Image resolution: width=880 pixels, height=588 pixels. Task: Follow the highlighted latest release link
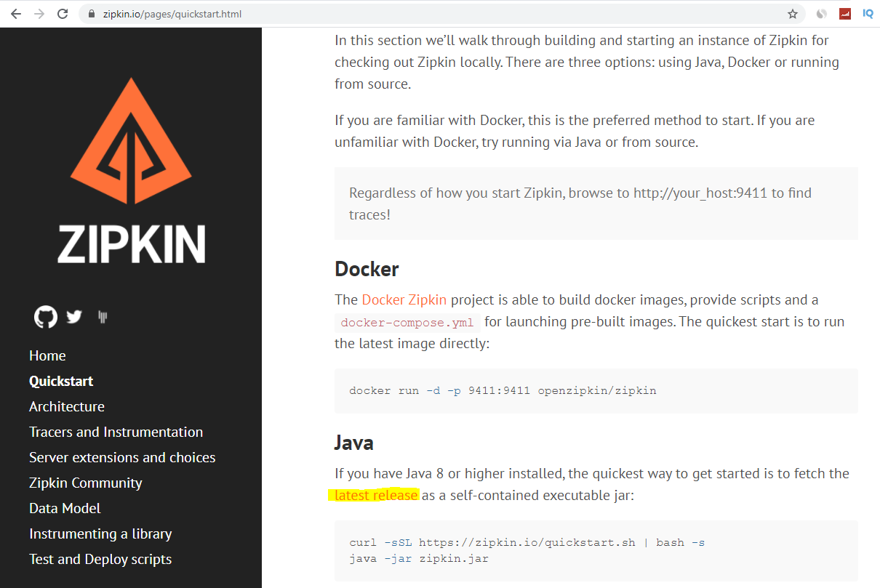[x=376, y=495]
